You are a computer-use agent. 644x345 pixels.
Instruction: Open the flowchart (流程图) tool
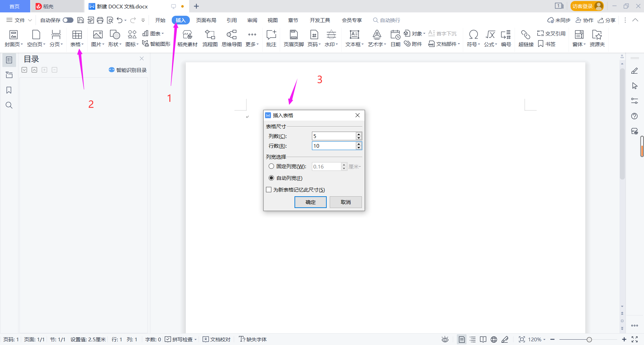click(210, 39)
